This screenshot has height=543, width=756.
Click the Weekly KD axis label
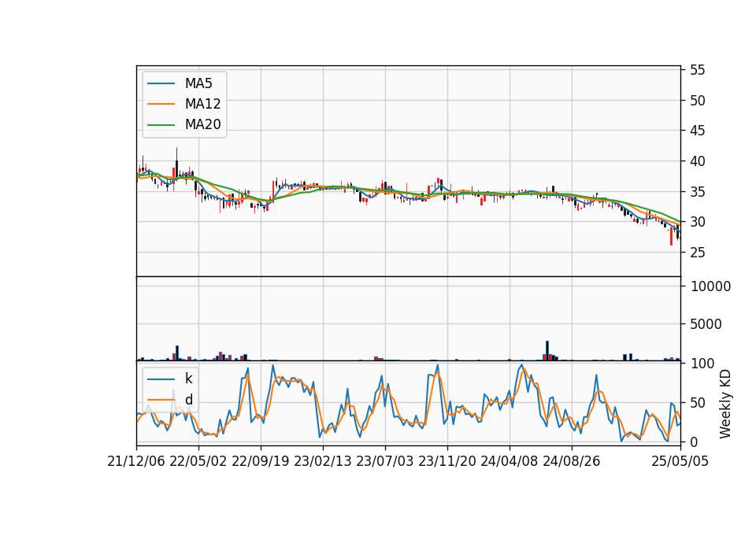725,404
